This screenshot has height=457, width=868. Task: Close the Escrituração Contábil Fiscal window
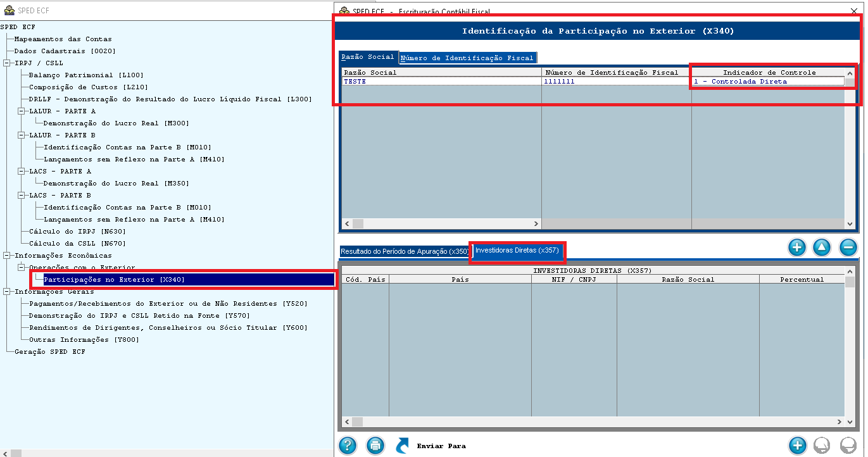(x=855, y=11)
